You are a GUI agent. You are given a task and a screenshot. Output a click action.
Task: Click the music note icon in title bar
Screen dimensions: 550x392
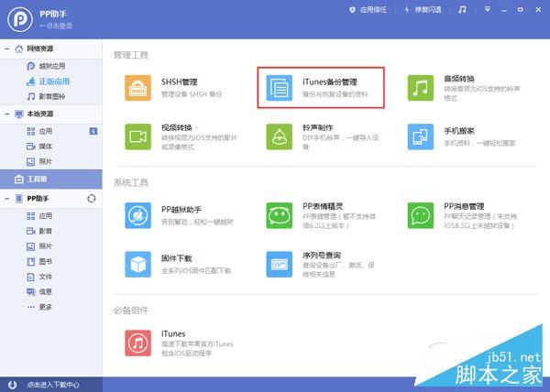[x=462, y=9]
